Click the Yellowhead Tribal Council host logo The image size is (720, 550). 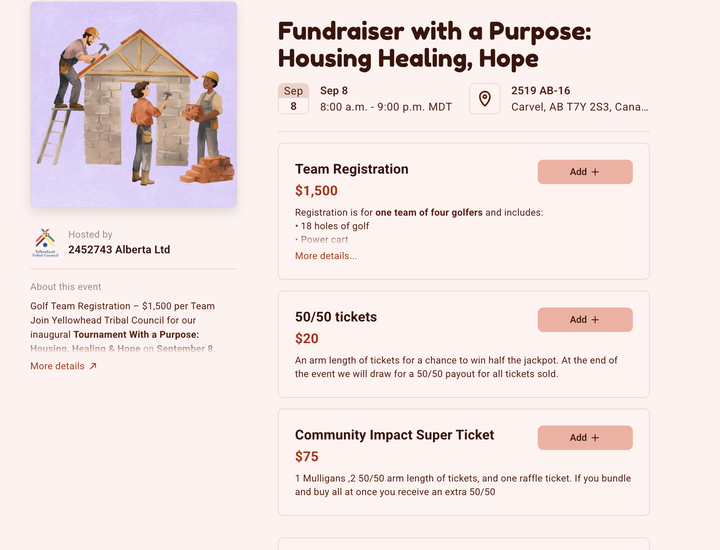click(x=45, y=242)
